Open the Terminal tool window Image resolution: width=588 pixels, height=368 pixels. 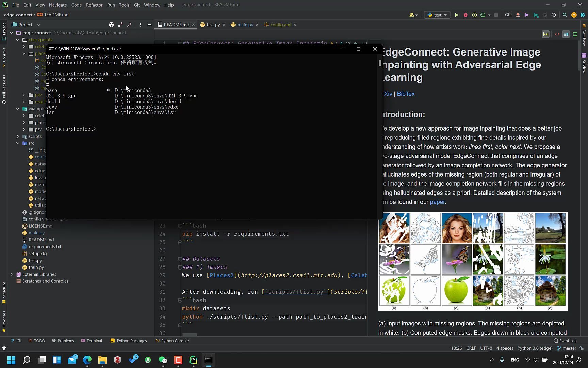click(x=92, y=341)
